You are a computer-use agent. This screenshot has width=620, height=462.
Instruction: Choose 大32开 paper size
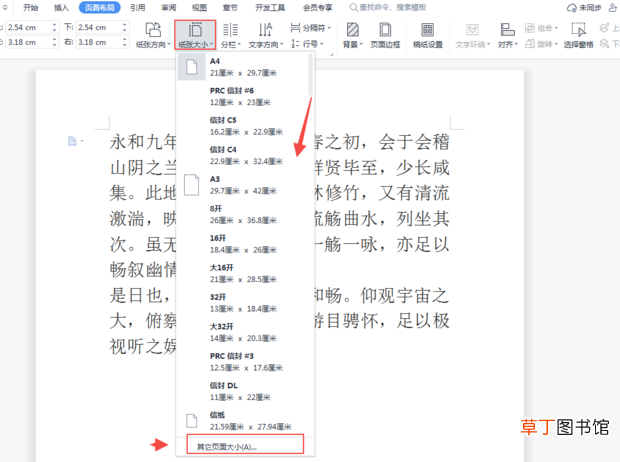click(x=242, y=332)
